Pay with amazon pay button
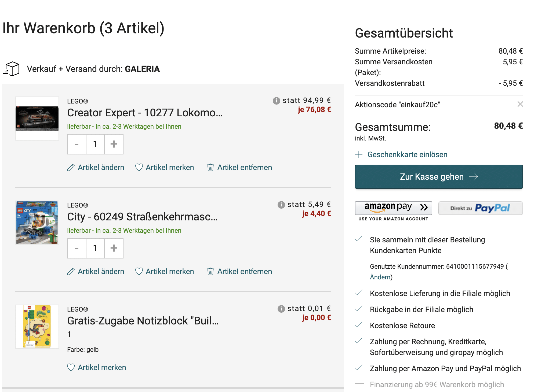Screen dimensions: 538x392 tap(393, 208)
